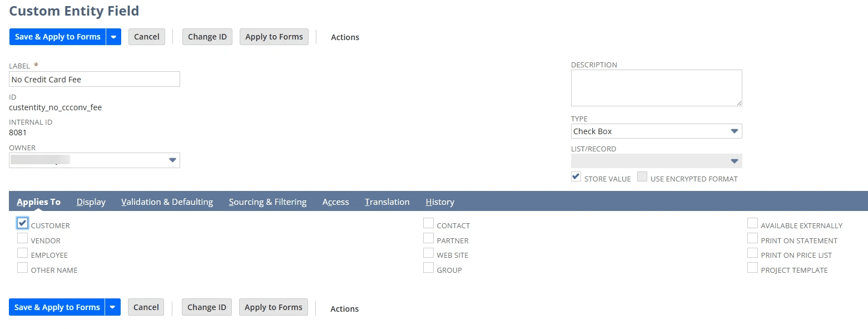Tick the Print on Price List checkbox

click(752, 253)
